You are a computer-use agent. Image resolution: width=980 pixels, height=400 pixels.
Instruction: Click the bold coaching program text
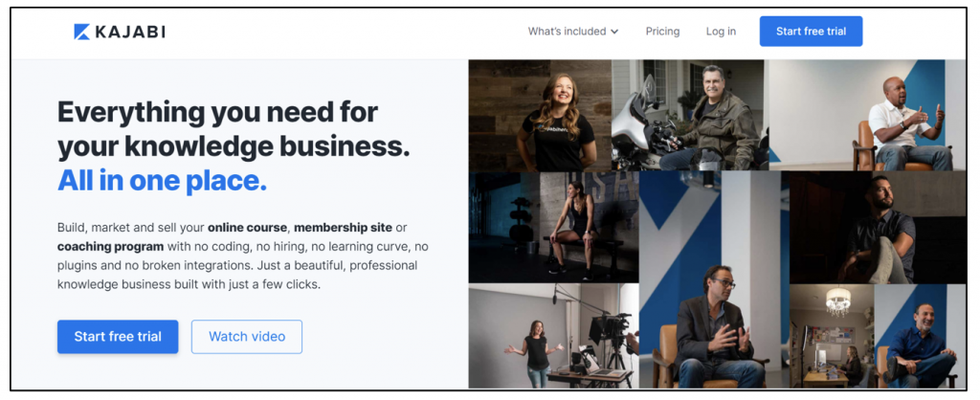coord(111,246)
